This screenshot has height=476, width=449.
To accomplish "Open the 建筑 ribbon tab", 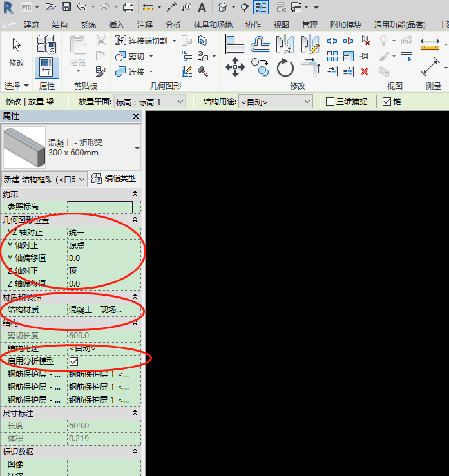I will pyautogui.click(x=32, y=25).
